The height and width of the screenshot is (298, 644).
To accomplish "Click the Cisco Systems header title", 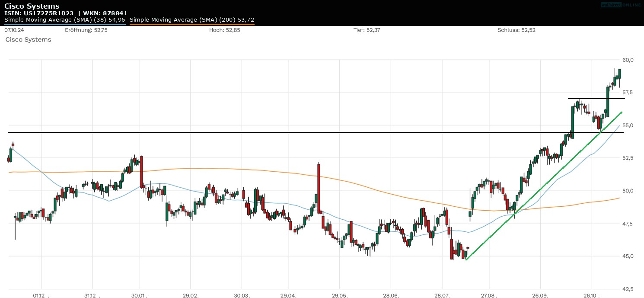I will coord(32,6).
